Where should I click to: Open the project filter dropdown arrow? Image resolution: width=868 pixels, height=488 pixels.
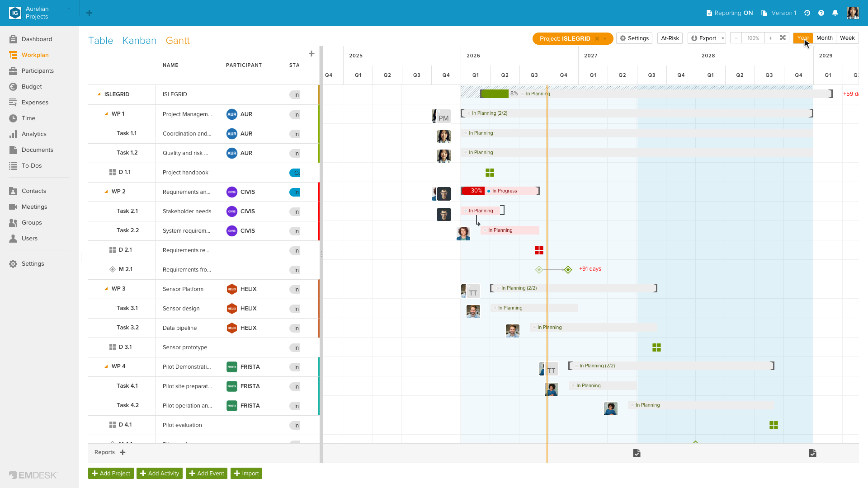(605, 39)
